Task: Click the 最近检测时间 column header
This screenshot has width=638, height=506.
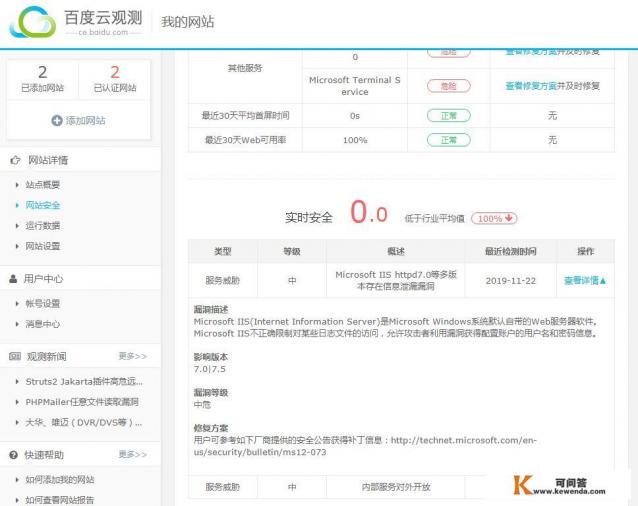Action: pos(511,251)
